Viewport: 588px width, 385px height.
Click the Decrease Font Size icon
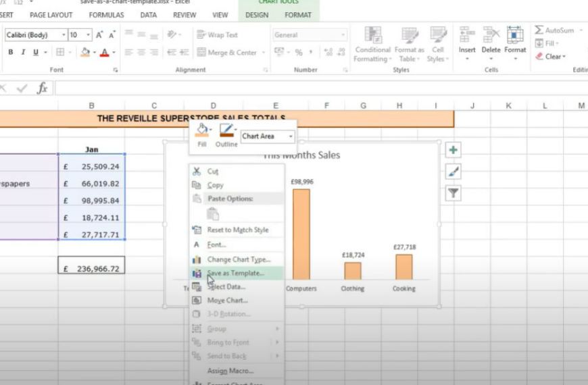(x=112, y=35)
